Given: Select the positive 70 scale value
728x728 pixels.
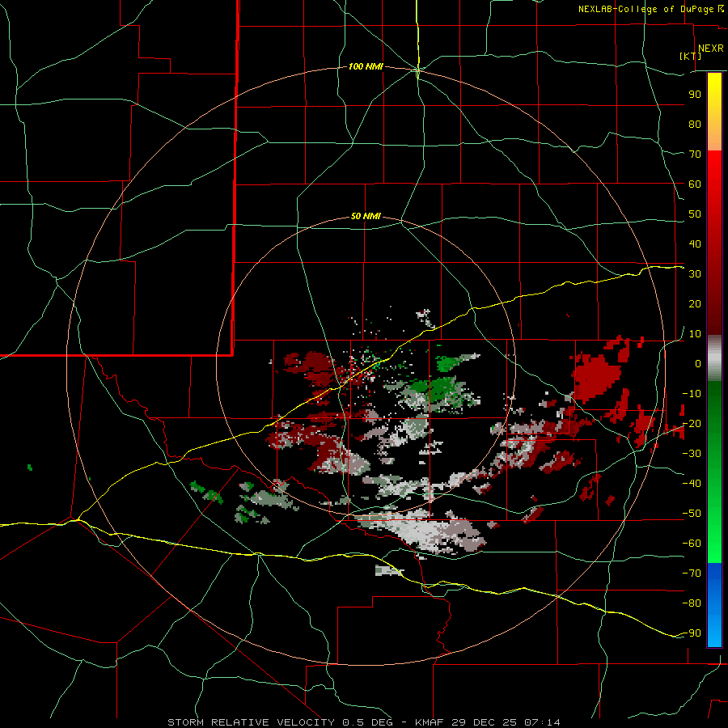Looking at the screenshot, I should coord(695,154).
